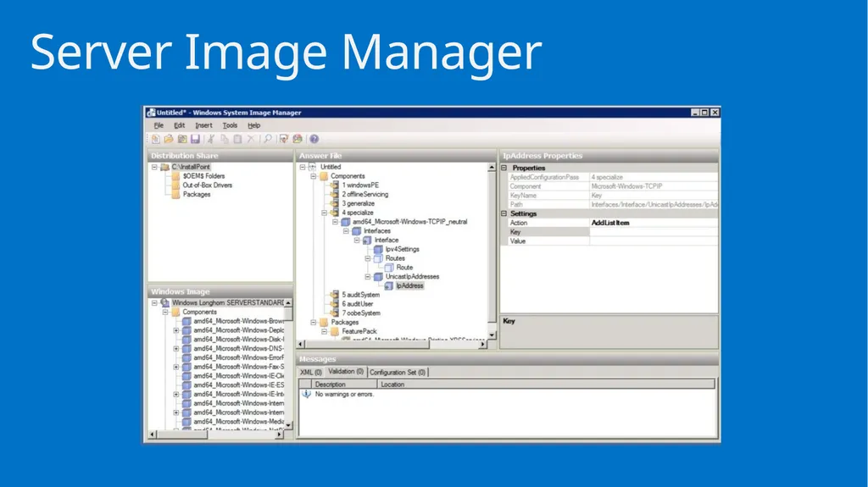Screen dimensions: 868x487
Task: Select the Components node in Windows Image
Action: 199,313
